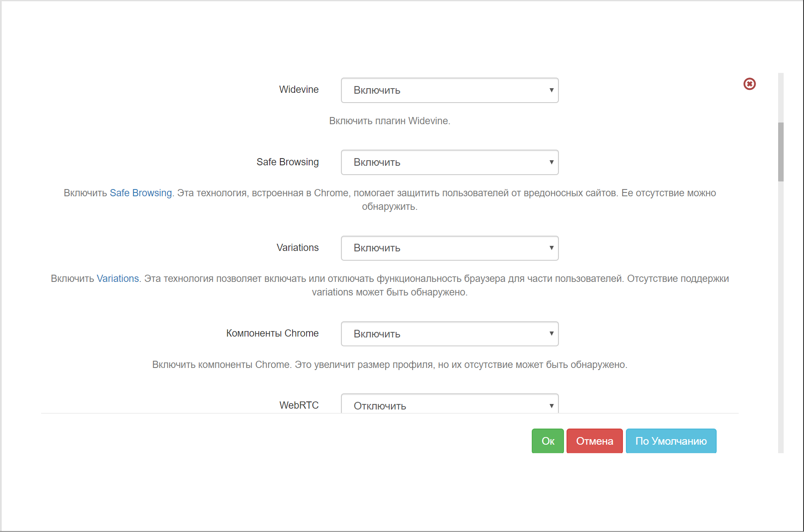The height and width of the screenshot is (532, 804).
Task: Open the Variations hyperlink in description
Action: point(118,279)
